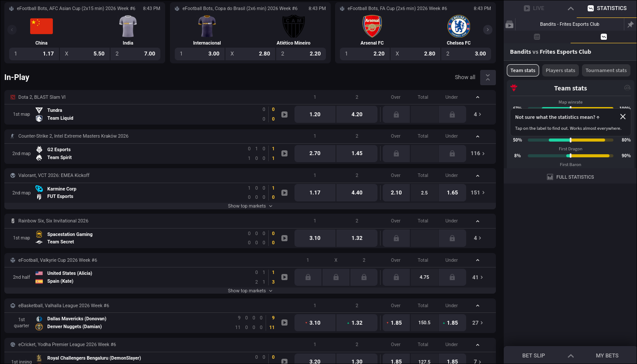Viewport: 637px width, 364px height.
Task: Collapse the Dota 2 BLAST Slam section
Action: [478, 97]
